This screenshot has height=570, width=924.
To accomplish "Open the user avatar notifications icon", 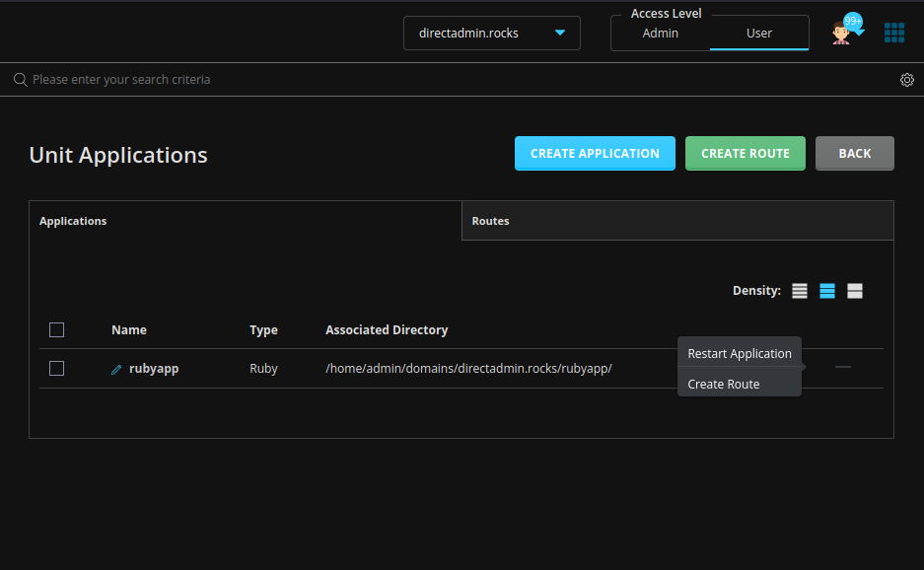I will 841,33.
